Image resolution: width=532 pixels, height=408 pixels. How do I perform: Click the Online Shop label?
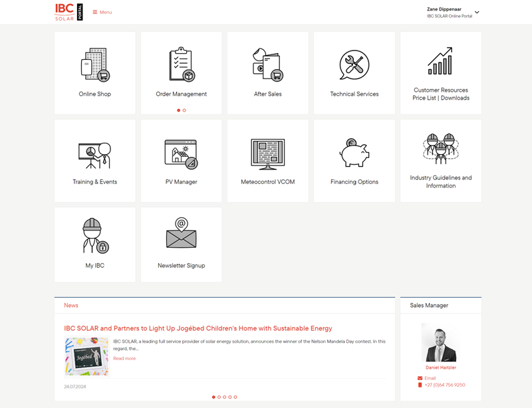pyautogui.click(x=94, y=94)
